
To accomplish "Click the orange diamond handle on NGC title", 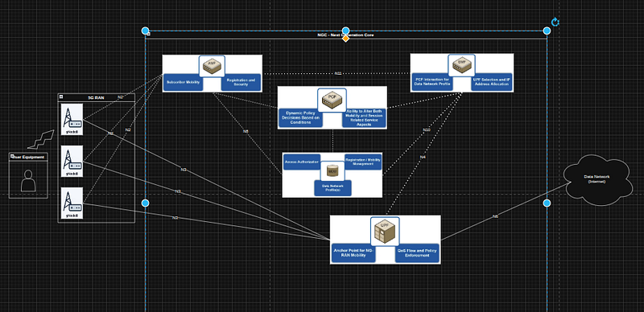I will point(346,38).
